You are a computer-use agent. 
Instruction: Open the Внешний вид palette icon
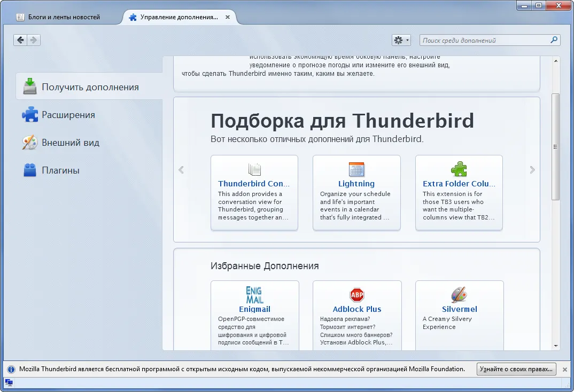tap(29, 142)
